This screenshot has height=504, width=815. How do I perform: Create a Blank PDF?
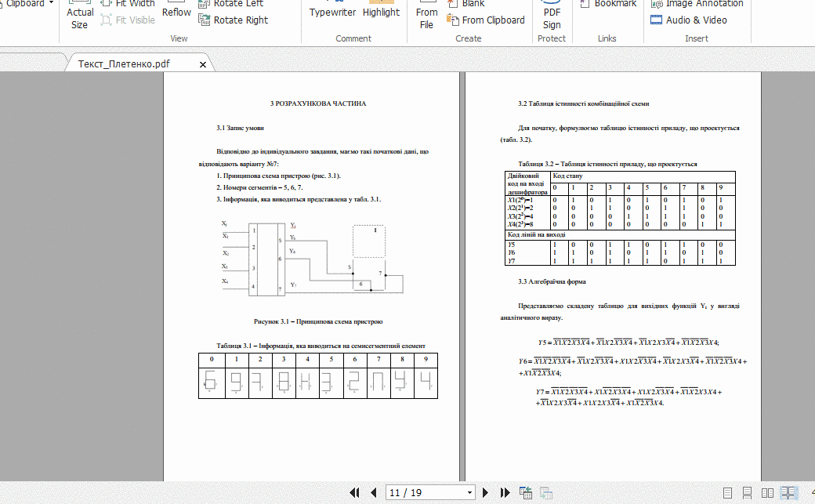point(467,4)
